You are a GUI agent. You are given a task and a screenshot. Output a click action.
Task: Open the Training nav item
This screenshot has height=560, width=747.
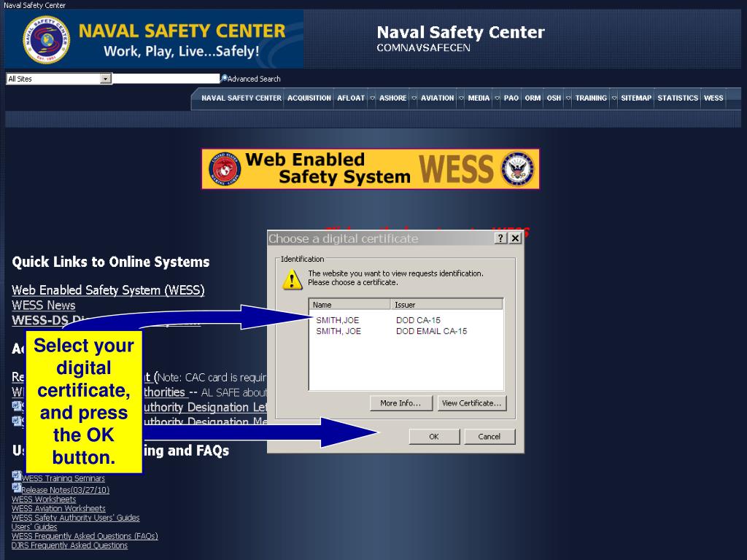[591, 98]
